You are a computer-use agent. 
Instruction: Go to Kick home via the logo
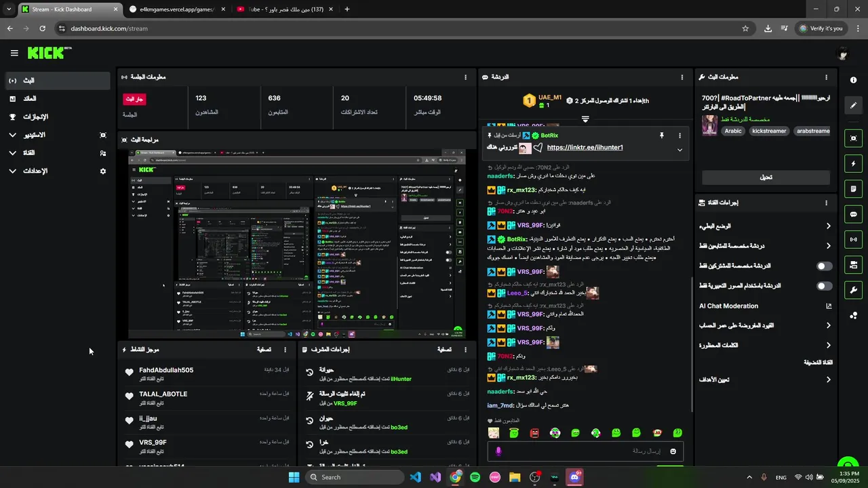pos(50,53)
